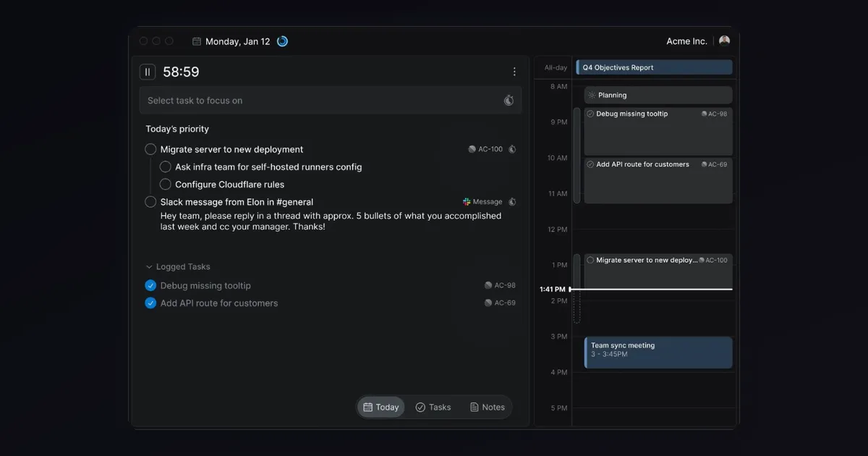Screen dimensions: 868x456
Task: Check off Configure Cloudflare rules subtask
Action: [x=166, y=184]
